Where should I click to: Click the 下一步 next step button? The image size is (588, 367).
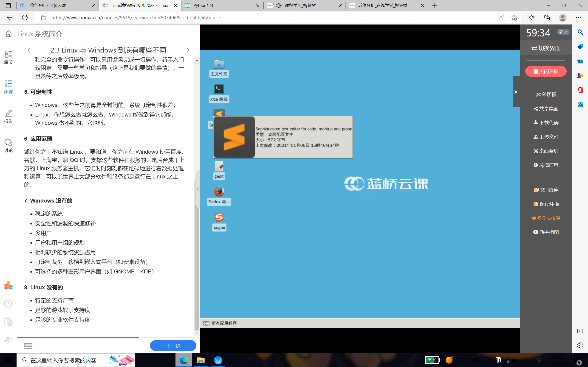coord(173,345)
